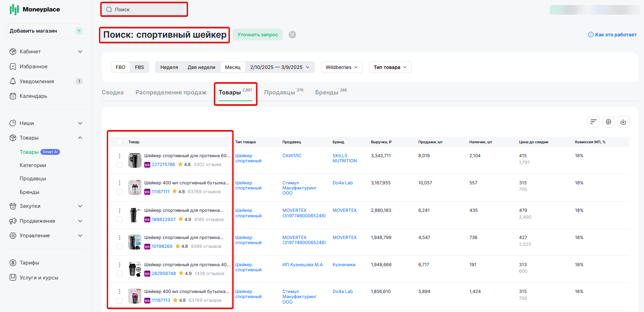
Task: Check the select-all box in Товар header
Action: (x=119, y=142)
